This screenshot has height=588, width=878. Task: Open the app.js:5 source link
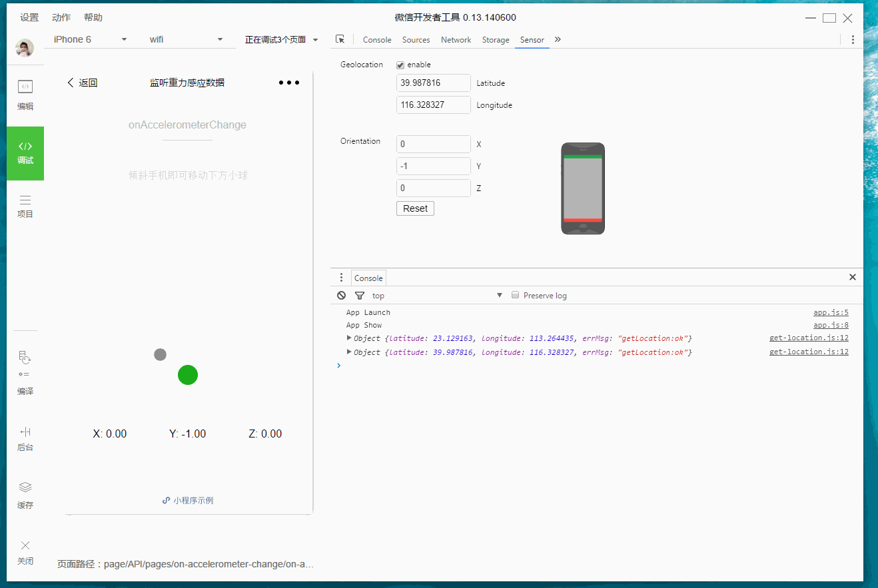pos(831,312)
